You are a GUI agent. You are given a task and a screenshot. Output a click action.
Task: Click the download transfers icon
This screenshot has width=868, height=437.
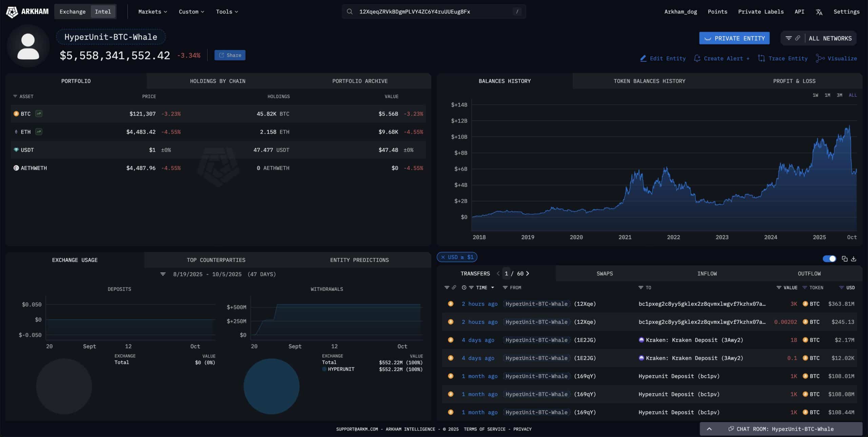point(854,259)
